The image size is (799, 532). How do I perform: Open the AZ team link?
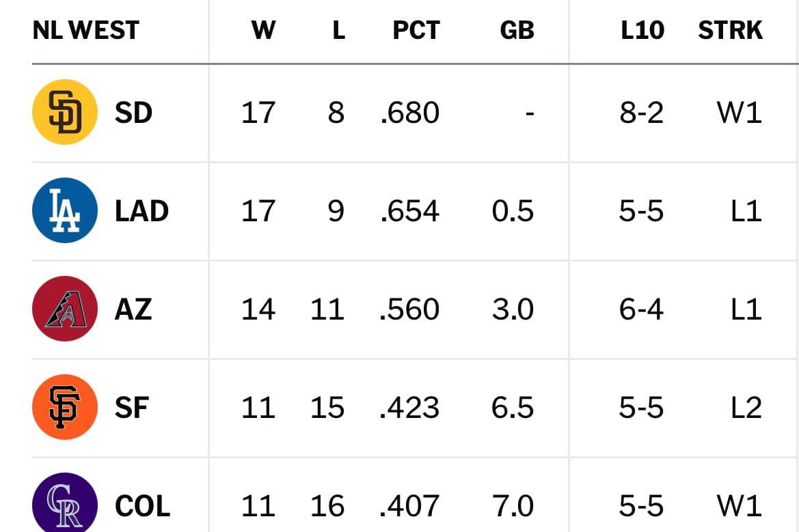pyautogui.click(x=133, y=309)
